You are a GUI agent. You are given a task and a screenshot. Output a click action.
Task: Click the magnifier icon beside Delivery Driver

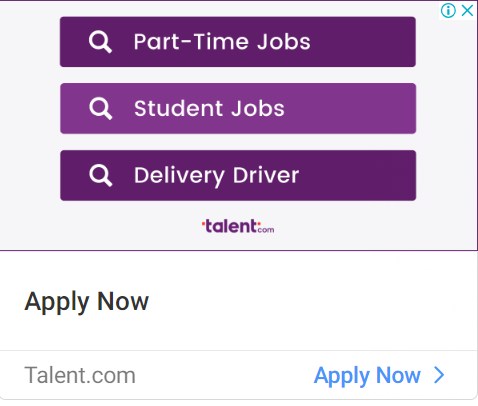pyautogui.click(x=101, y=176)
